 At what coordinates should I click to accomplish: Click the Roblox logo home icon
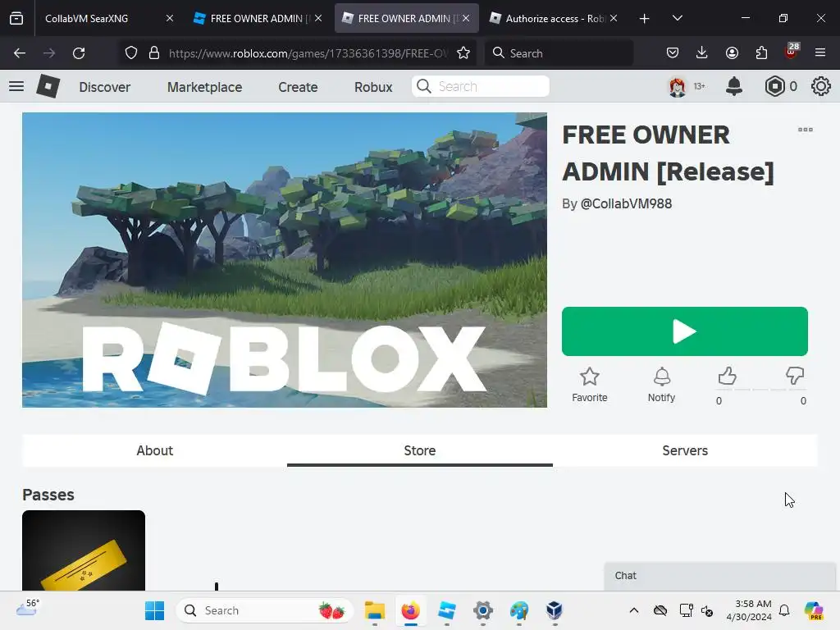coord(48,86)
